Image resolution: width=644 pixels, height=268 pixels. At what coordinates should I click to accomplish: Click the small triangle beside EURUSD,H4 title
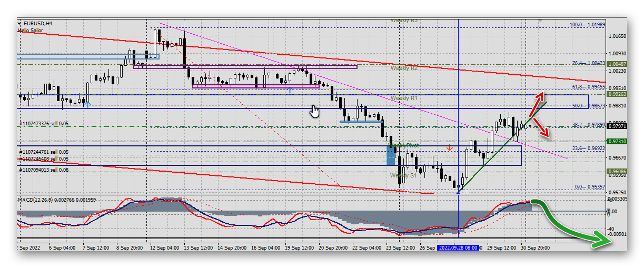[19, 24]
